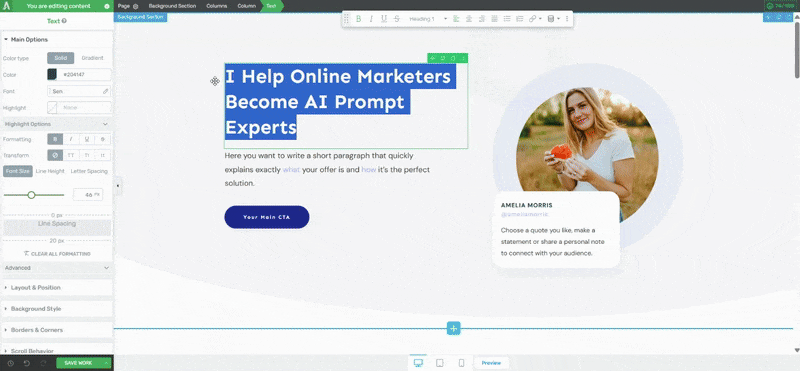Click CLEAR ALL FORMATTING link
This screenshot has height=371, width=800.
57,254
